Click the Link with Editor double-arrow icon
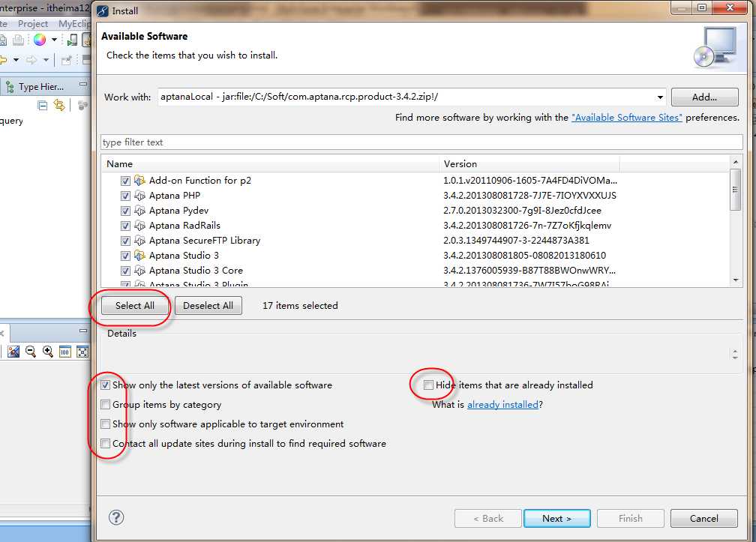The image size is (756, 542). (x=59, y=105)
